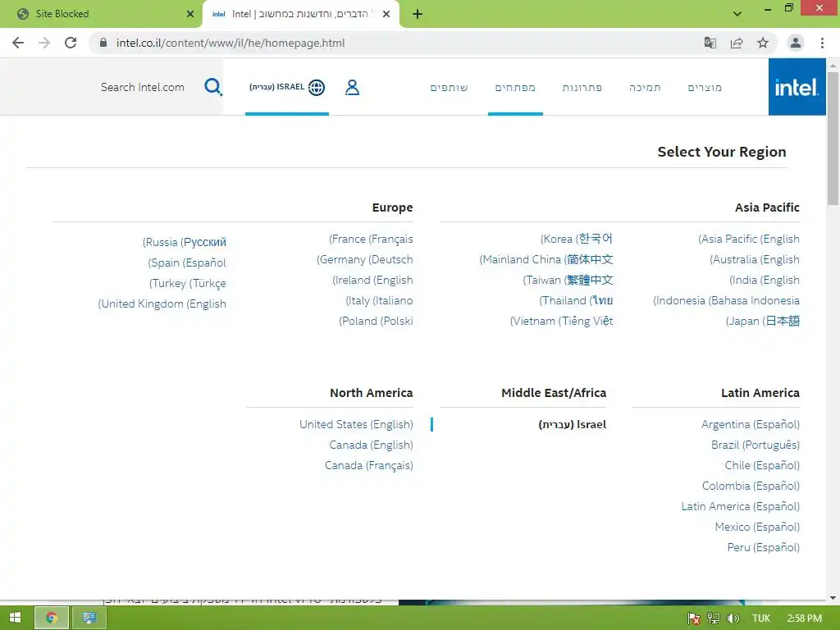The width and height of the screenshot is (840, 630).
Task: Click the browser forward arrow
Action: 44,43
